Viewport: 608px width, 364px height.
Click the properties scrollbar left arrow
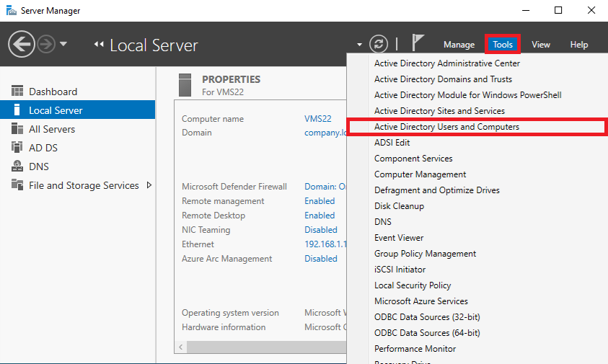[x=181, y=347]
